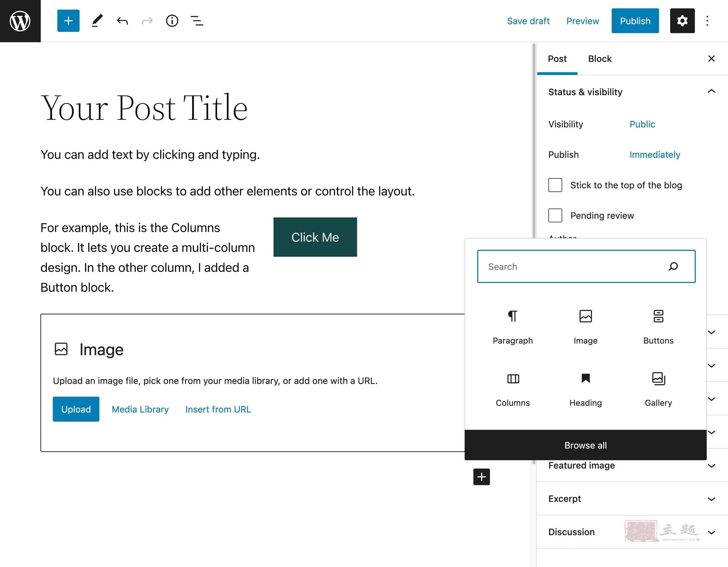This screenshot has width=728, height=567.
Task: Click the WordPress logo icon
Action: pos(20,21)
